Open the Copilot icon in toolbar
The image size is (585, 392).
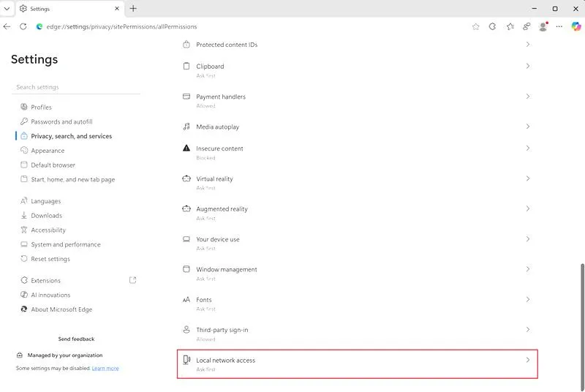coord(577,26)
